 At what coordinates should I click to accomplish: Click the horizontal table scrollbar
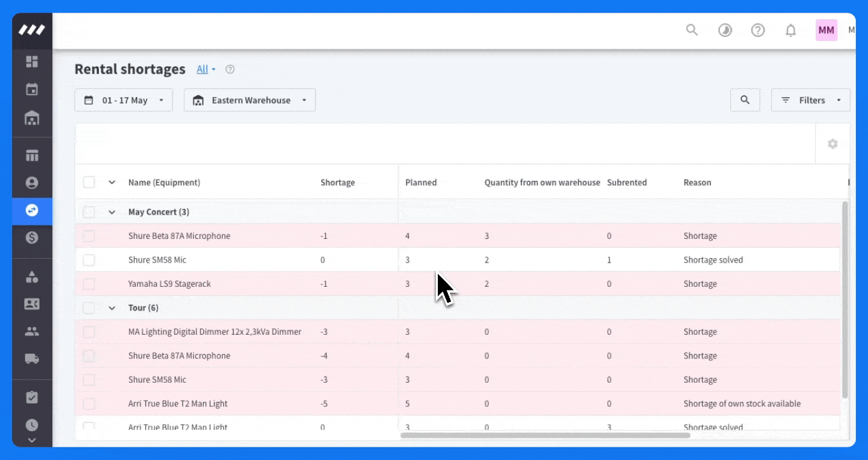(x=545, y=435)
